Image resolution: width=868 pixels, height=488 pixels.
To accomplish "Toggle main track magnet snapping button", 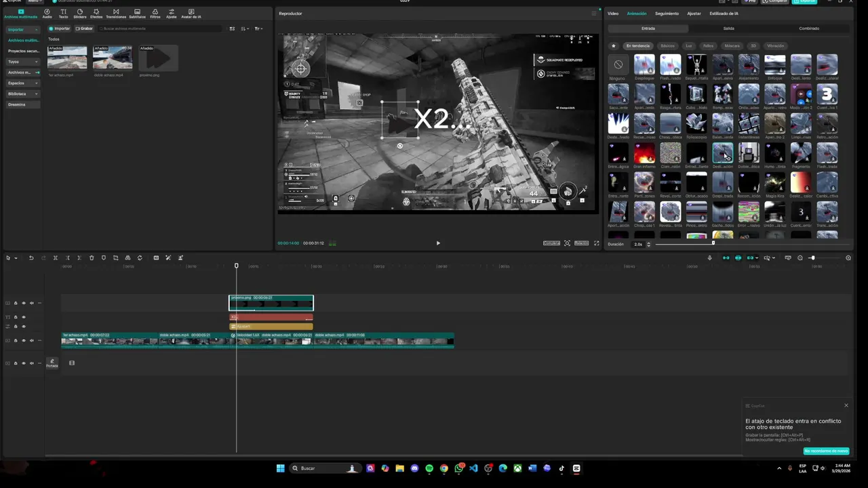I will [726, 258].
